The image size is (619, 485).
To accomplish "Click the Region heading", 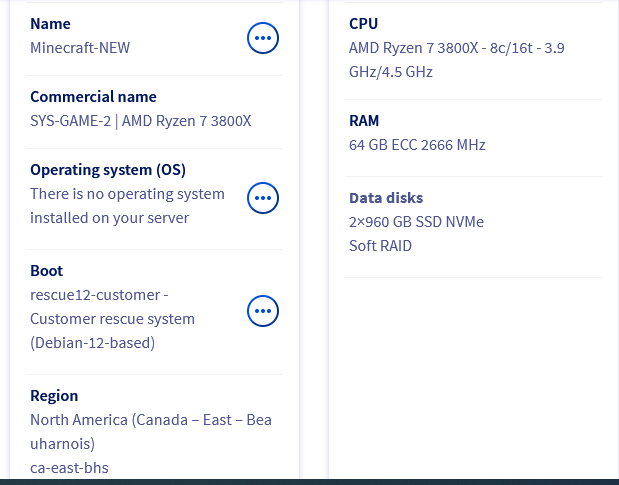I will tap(54, 396).
